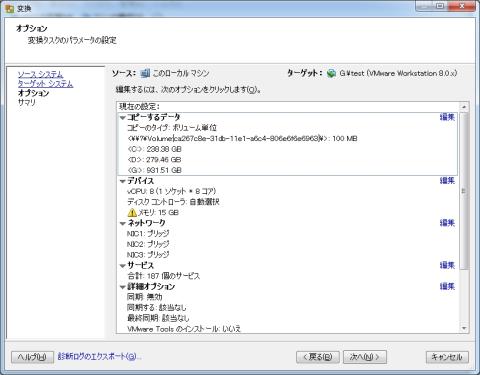
Task: Edit the 詳細オプション settings
Action: coord(447,286)
